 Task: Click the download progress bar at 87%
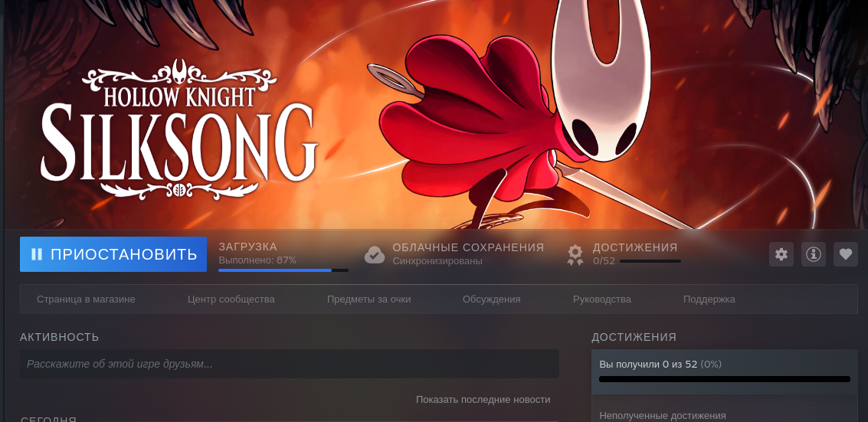(x=283, y=270)
